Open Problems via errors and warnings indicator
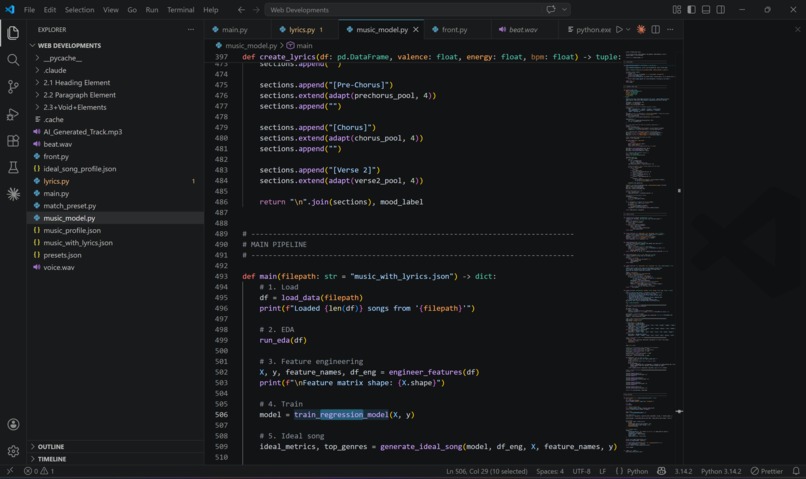 pos(39,471)
